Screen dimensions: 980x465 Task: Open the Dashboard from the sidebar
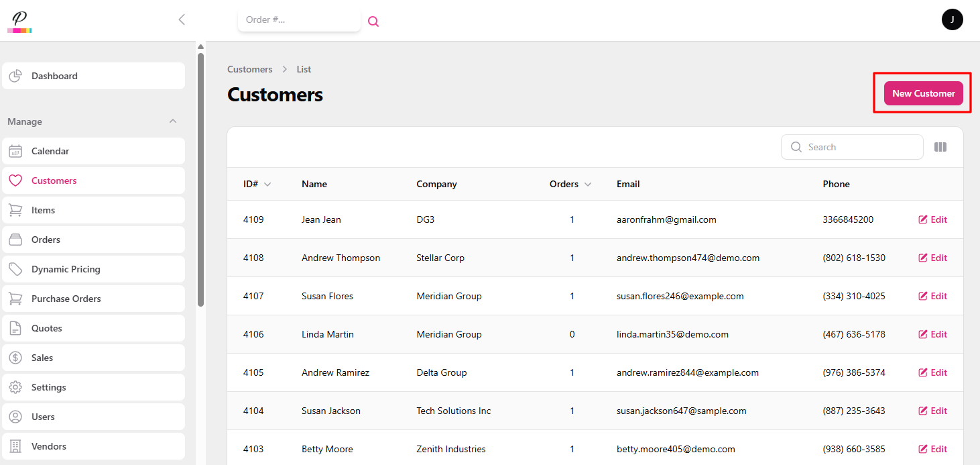click(x=16, y=76)
